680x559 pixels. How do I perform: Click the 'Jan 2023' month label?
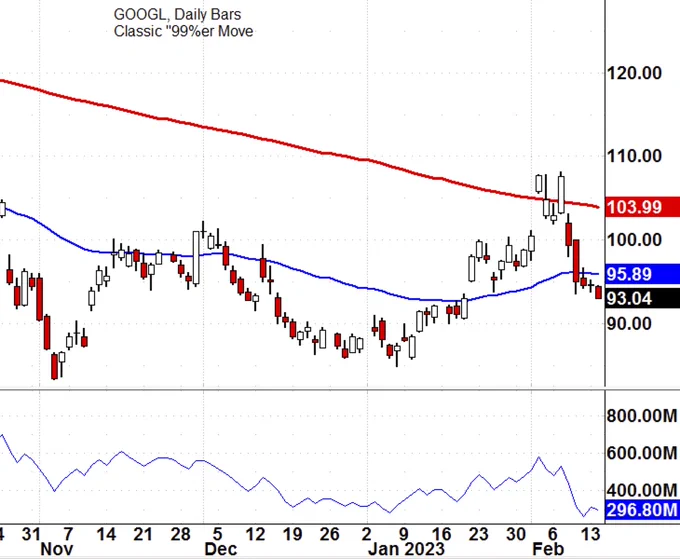point(406,549)
